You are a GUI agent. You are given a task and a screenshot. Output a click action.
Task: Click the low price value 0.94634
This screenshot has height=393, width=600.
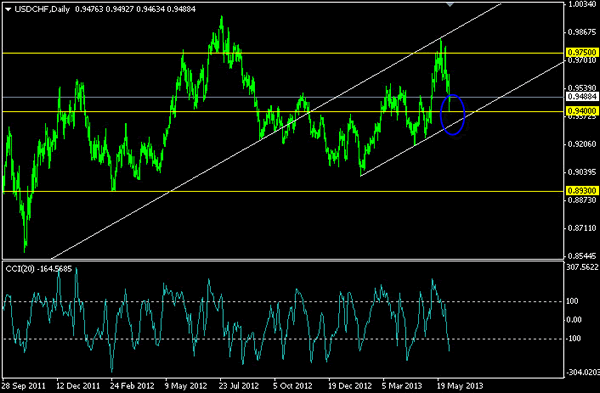150,9
